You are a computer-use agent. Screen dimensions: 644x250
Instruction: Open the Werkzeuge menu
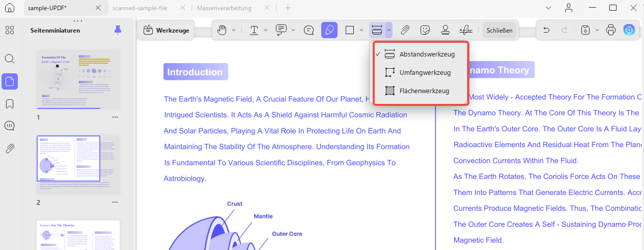(166, 31)
